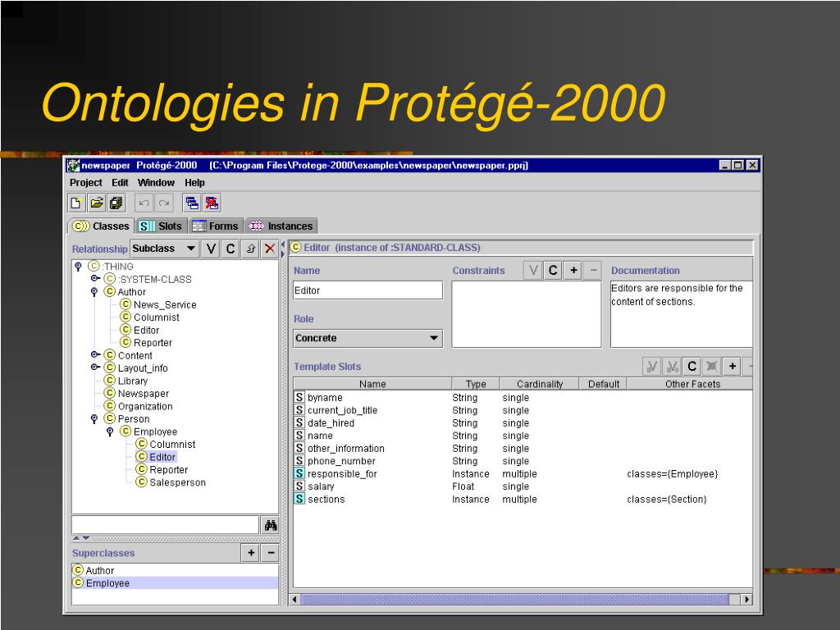Click the cascade windows toolbar icon
The image size is (840, 630).
[192, 203]
